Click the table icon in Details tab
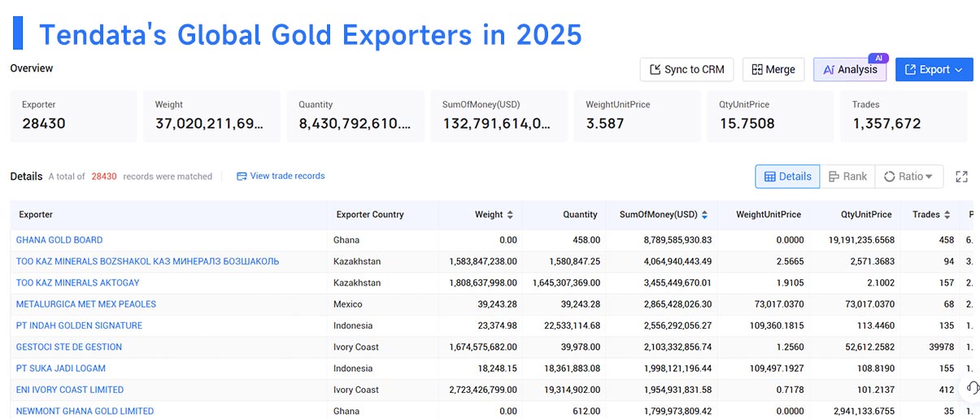980x419 pixels. point(770,177)
